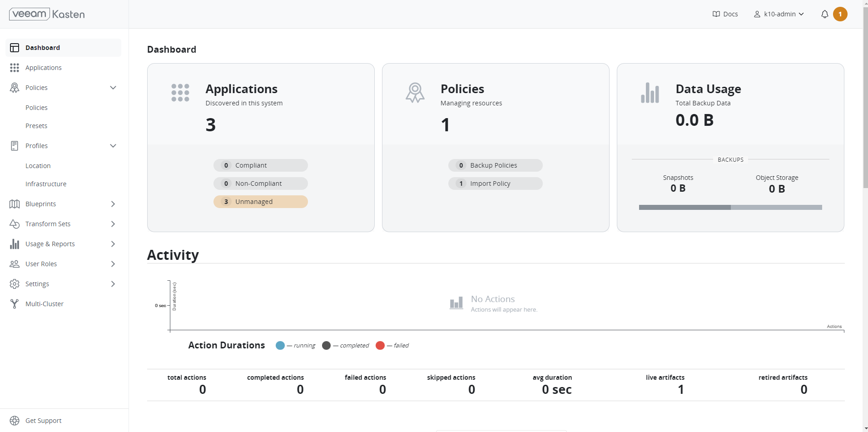Select Presets in the sidebar
Image resolution: width=868 pixels, height=432 pixels.
tap(36, 126)
